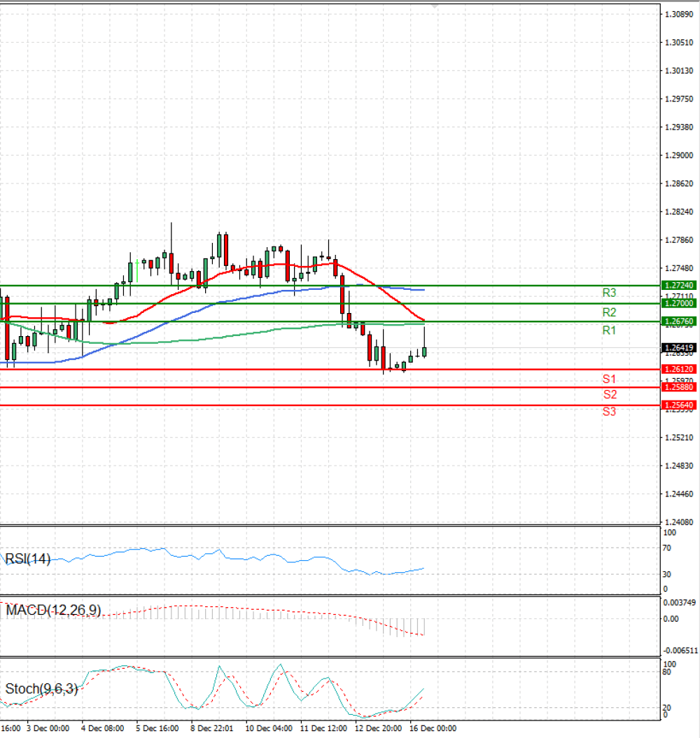Select the 1.26120 red price tag
This screenshot has height=738, width=700.
point(679,369)
